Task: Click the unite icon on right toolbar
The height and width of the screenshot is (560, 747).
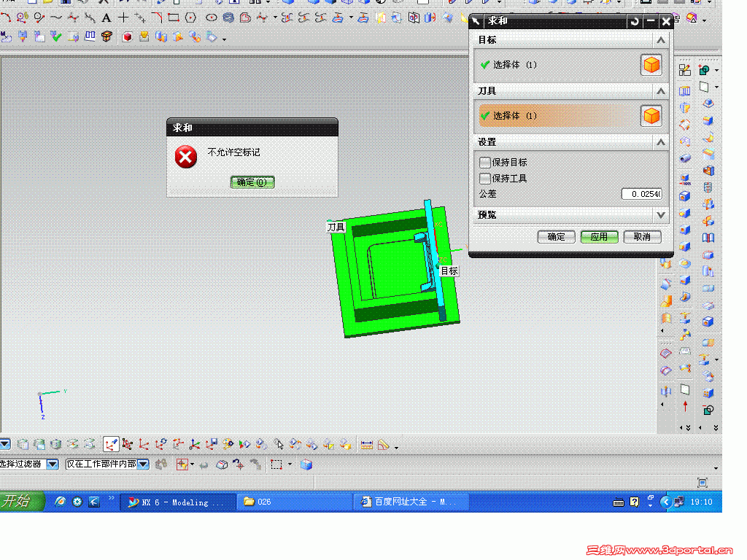Action: click(x=704, y=71)
